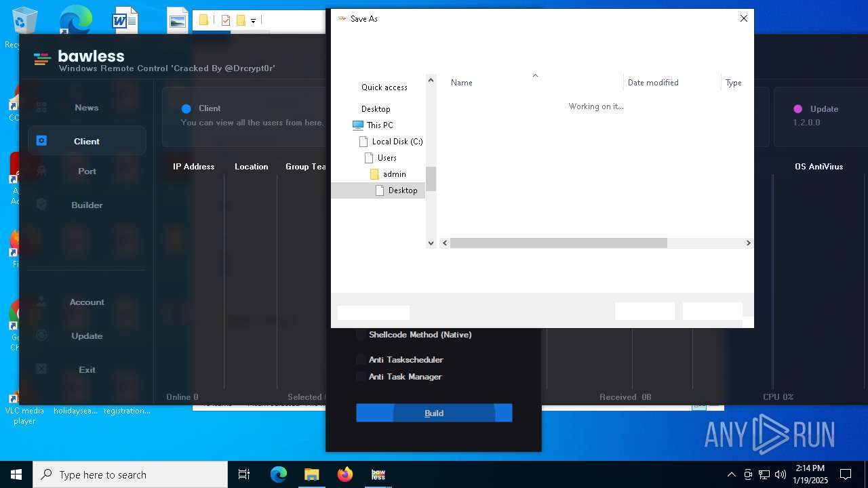Screen dimensions: 868x488
Task: Open the notification center icon
Action: pyautogui.click(x=846, y=474)
